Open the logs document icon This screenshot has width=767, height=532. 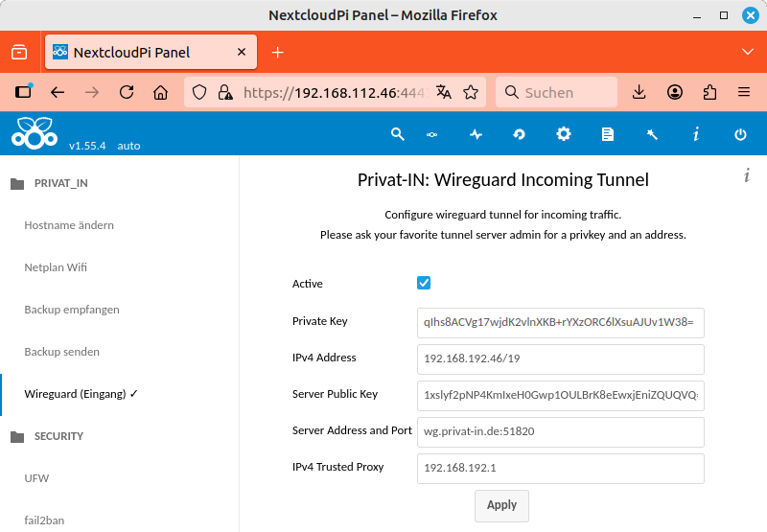point(608,135)
